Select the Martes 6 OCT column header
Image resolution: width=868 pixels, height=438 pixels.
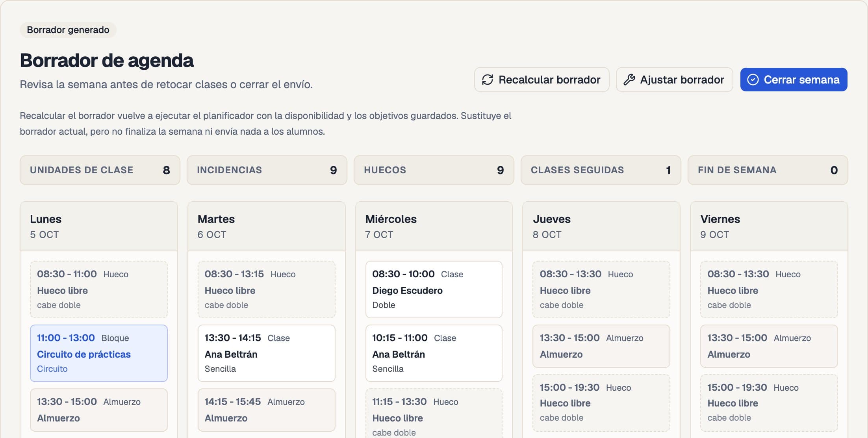coord(267,226)
